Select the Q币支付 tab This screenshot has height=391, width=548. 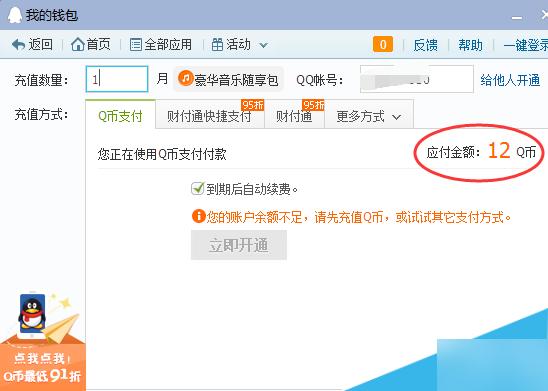120,115
